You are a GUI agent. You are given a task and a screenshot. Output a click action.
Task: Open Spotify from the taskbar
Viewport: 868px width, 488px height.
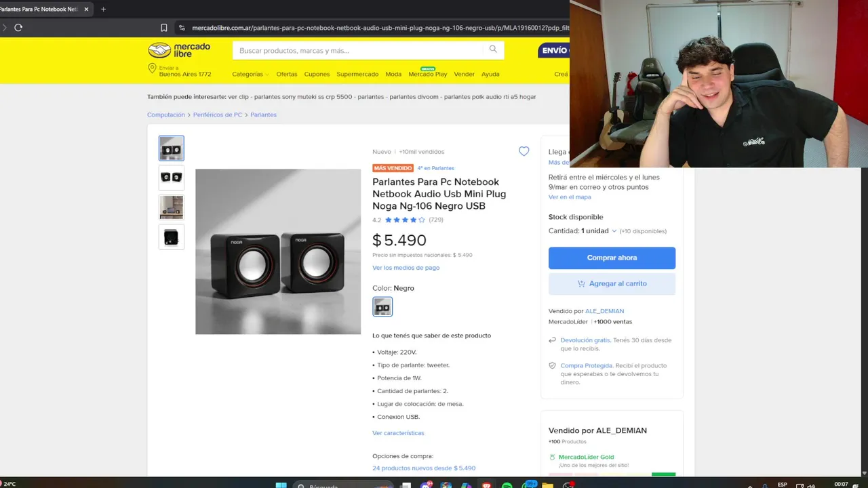coord(507,485)
